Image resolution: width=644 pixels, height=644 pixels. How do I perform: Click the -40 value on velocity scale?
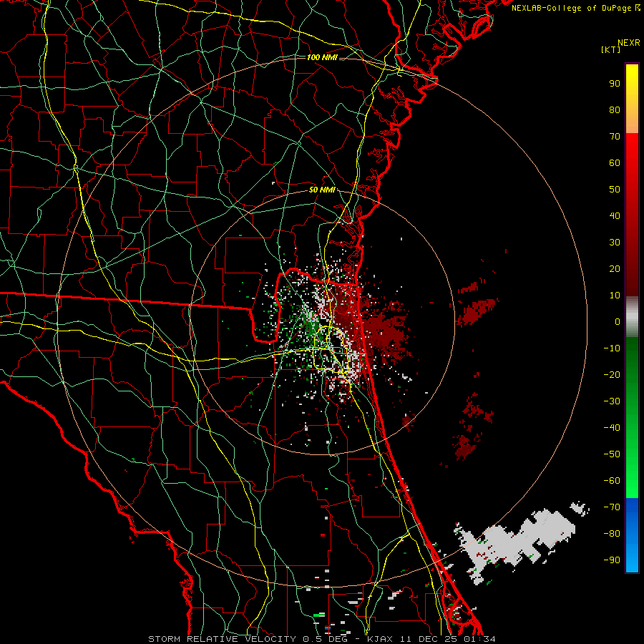pyautogui.click(x=612, y=428)
